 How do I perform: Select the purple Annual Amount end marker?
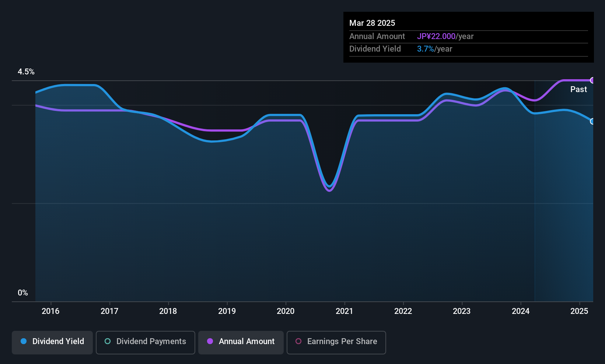[592, 80]
